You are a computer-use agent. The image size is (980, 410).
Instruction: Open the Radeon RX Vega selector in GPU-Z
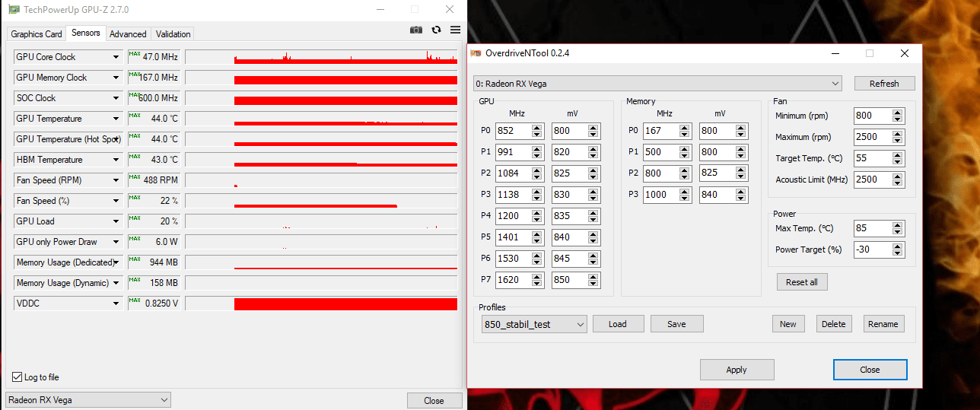tap(88, 400)
